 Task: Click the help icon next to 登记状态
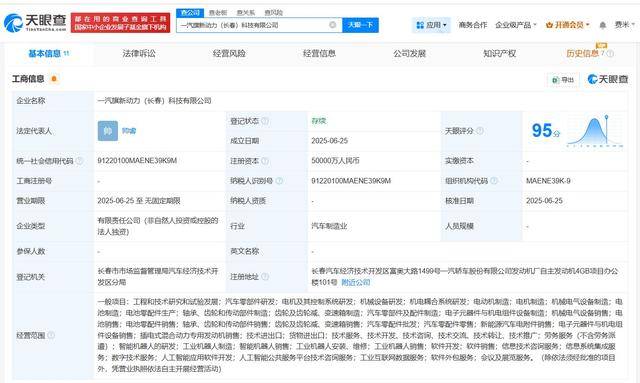click(x=265, y=121)
